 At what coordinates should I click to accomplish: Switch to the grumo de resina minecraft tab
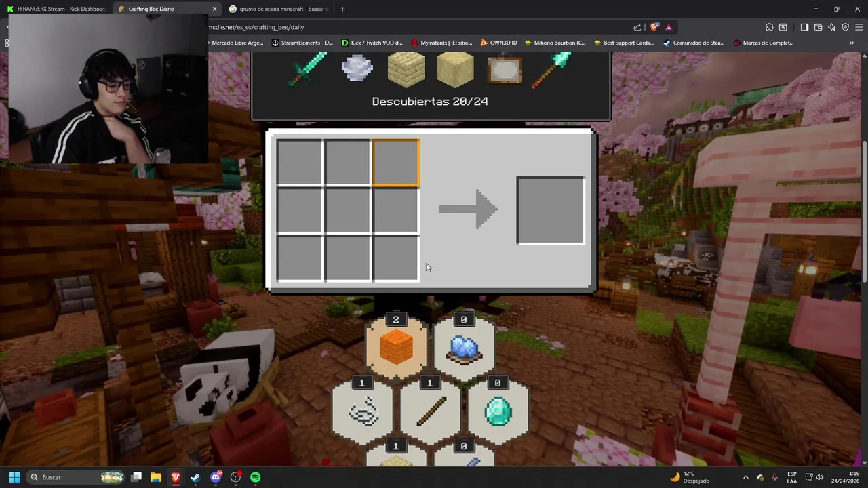click(x=279, y=9)
